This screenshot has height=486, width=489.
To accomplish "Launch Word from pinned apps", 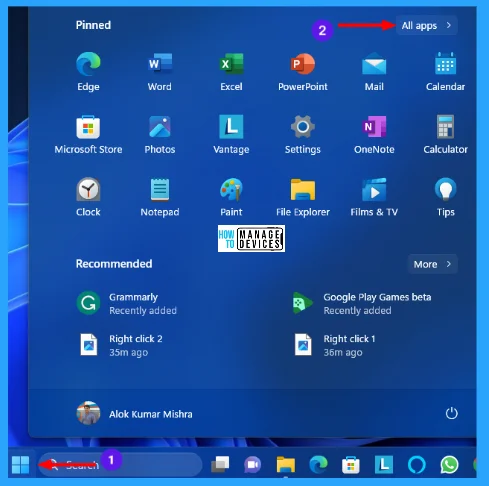I will (x=160, y=71).
